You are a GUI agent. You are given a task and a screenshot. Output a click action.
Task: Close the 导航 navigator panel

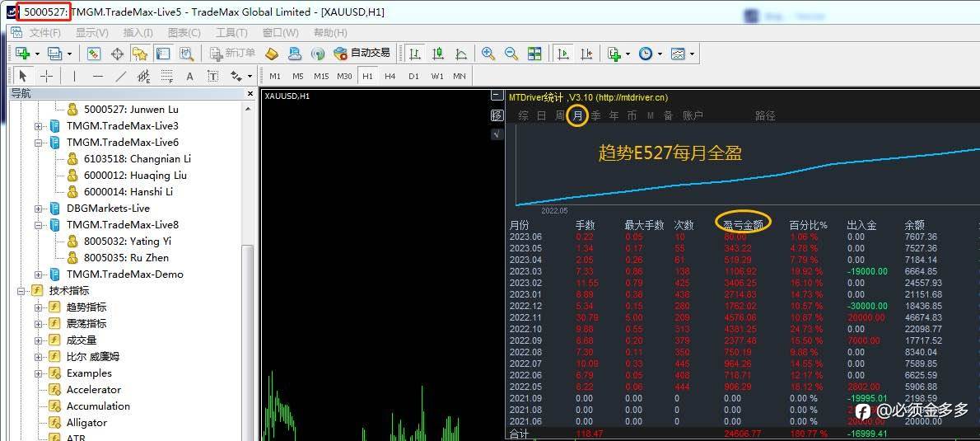click(x=250, y=94)
